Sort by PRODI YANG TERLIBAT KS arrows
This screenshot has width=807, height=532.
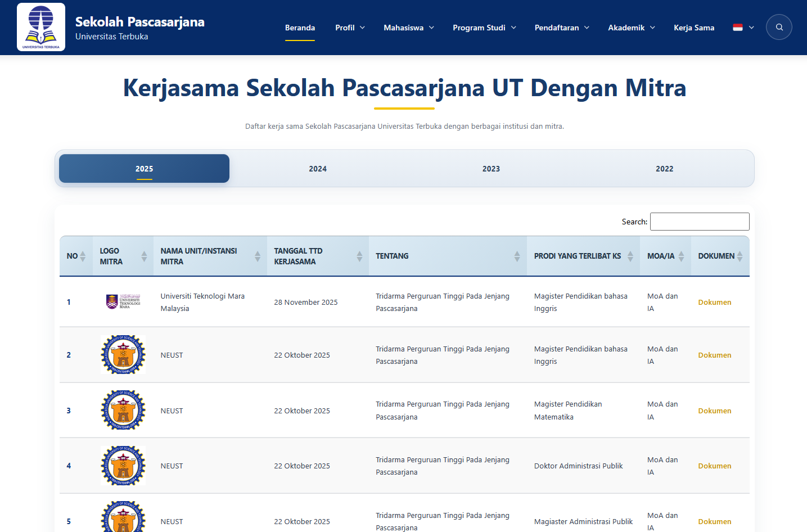630,256
